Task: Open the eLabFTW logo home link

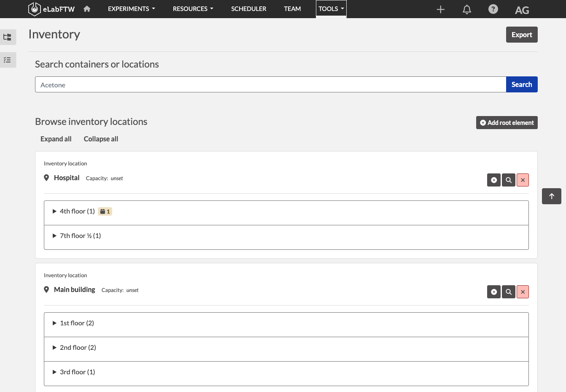Action: 51,9
